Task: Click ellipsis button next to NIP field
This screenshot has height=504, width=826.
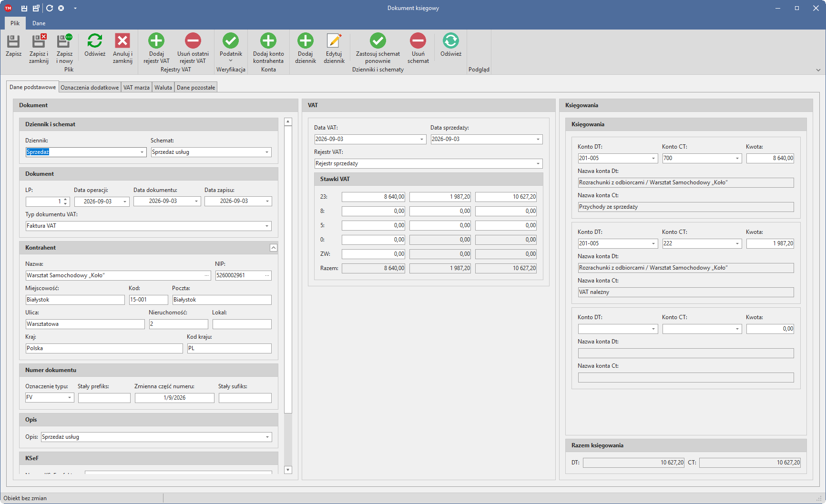Action: (x=267, y=275)
